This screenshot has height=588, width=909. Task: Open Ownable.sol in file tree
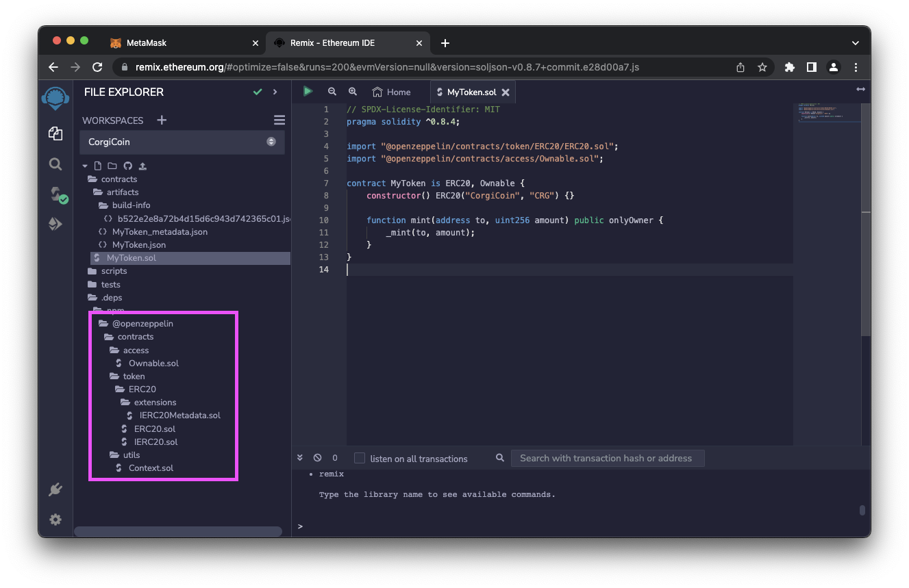pos(153,363)
